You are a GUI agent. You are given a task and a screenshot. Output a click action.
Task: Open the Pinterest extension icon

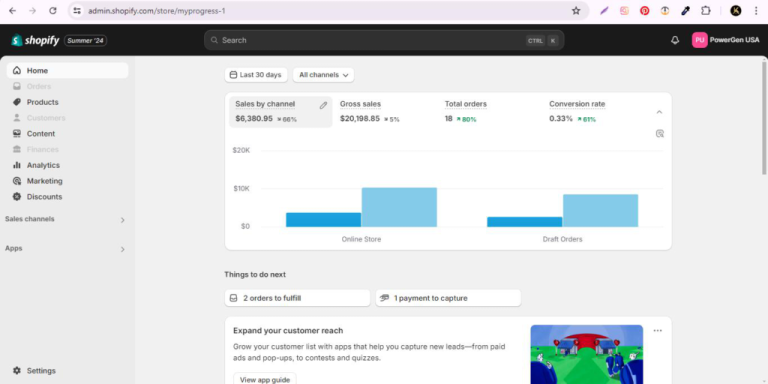(645, 11)
